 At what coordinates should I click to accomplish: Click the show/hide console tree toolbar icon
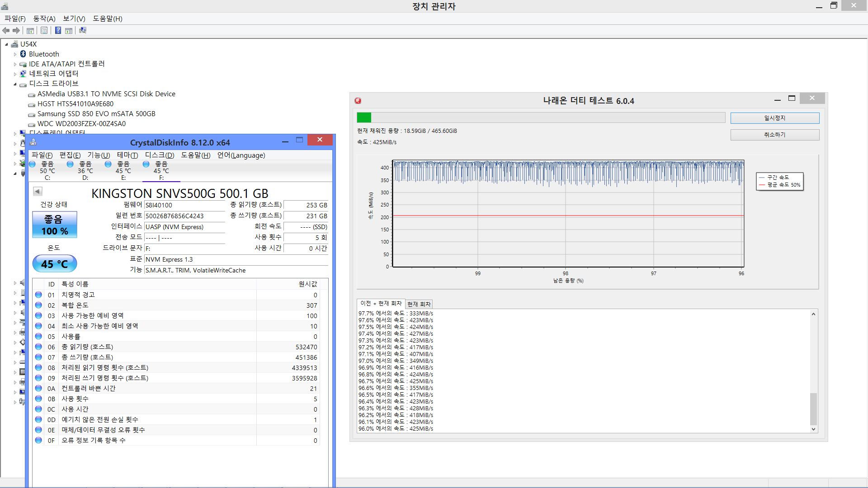pyautogui.click(x=30, y=30)
